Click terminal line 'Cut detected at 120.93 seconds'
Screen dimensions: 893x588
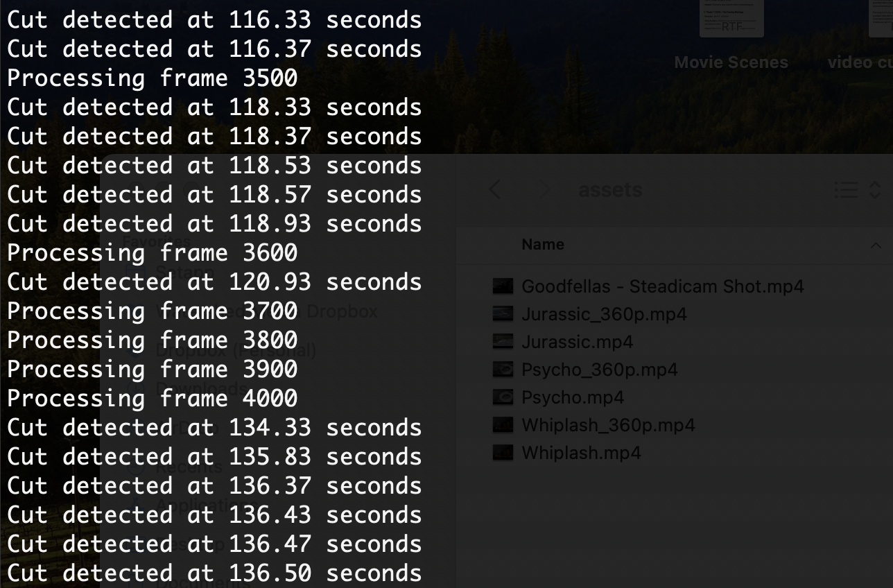click(x=214, y=282)
